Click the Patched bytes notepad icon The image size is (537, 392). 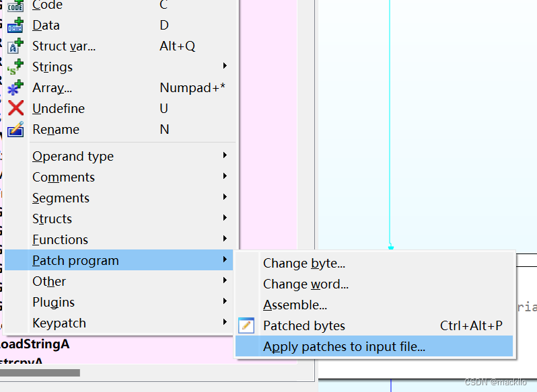coord(246,325)
